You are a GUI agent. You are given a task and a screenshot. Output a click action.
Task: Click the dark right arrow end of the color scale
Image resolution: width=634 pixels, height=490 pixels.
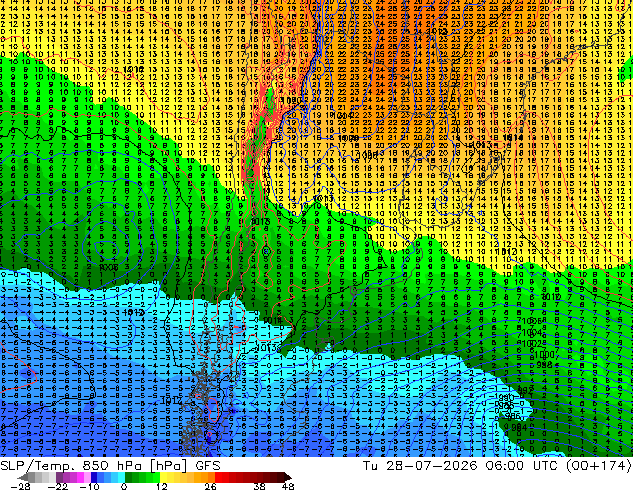pyautogui.click(x=288, y=477)
